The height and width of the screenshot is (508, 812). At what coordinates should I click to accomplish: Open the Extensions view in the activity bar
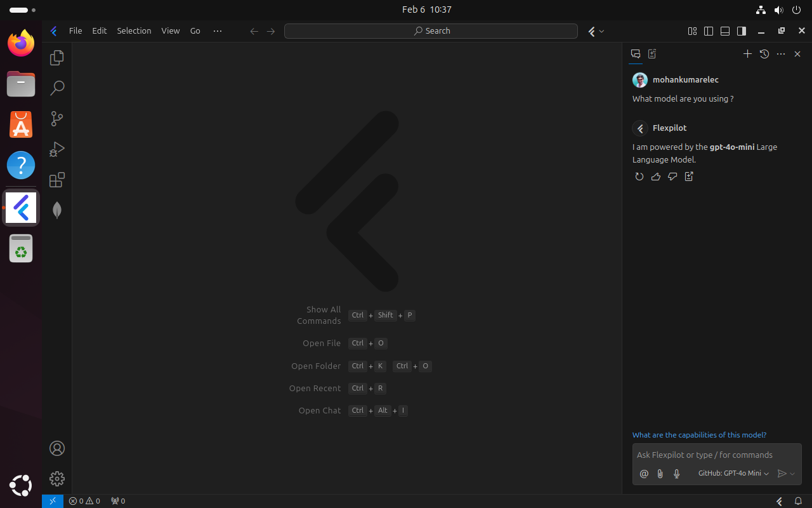56,180
